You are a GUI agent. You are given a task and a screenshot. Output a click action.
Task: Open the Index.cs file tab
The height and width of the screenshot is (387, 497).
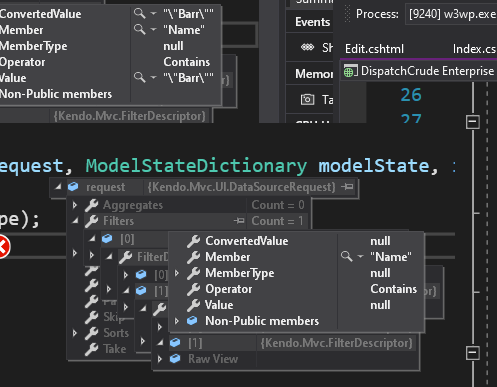[x=474, y=49]
